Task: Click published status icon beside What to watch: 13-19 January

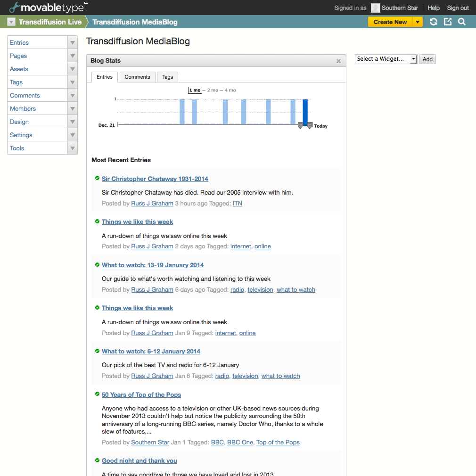Action: [x=97, y=265]
